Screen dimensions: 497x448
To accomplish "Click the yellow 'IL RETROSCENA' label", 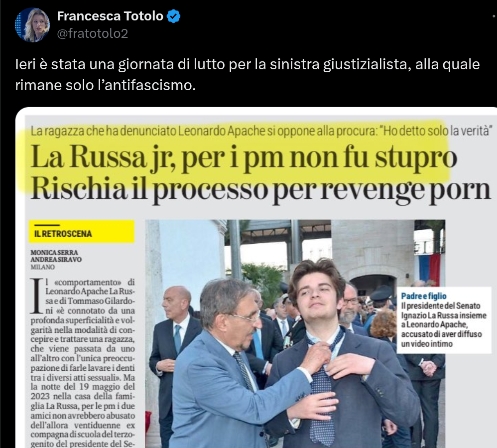I will pyautogui.click(x=82, y=232).
